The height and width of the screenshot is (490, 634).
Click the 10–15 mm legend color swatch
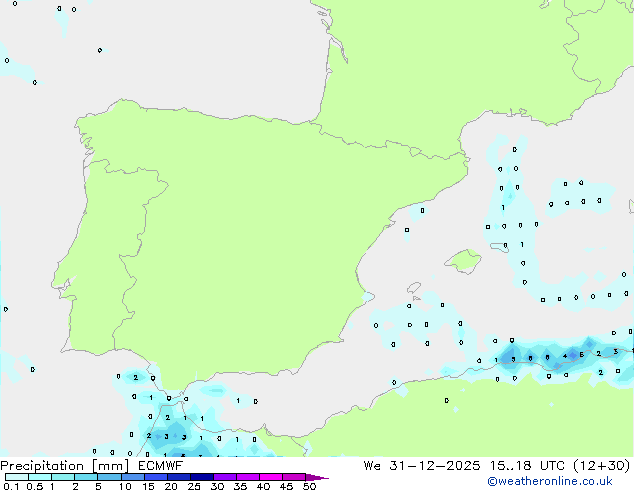coord(132,477)
